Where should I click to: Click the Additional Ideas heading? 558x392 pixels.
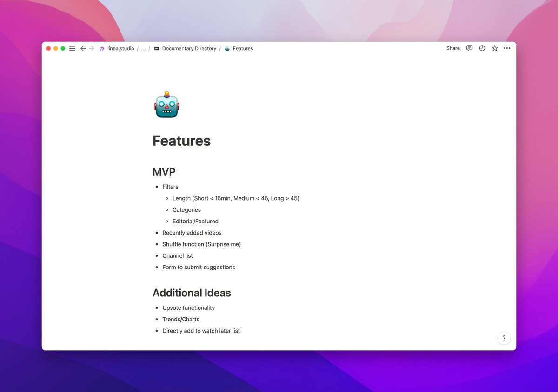(x=192, y=293)
